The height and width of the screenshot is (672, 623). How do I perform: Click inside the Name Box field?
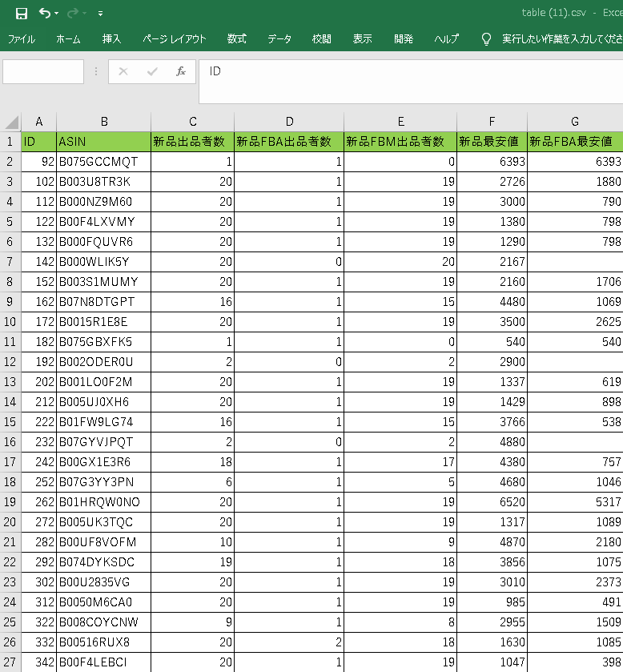[43, 71]
